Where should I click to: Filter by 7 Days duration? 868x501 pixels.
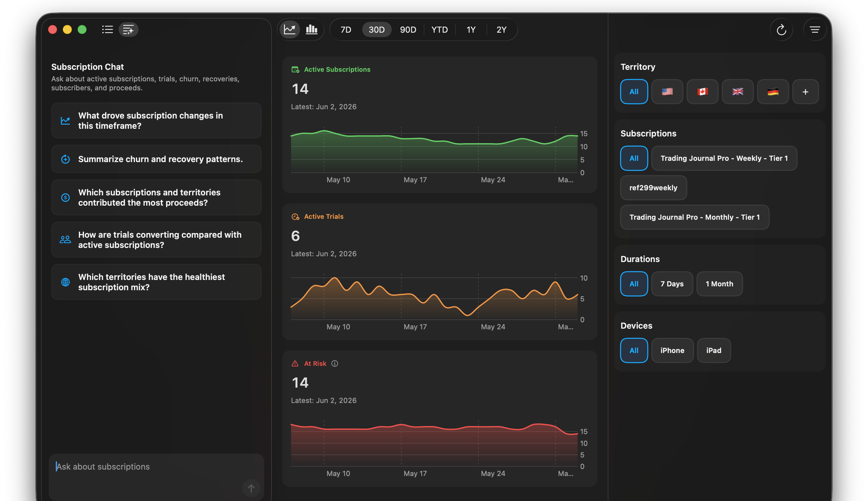[x=672, y=284]
